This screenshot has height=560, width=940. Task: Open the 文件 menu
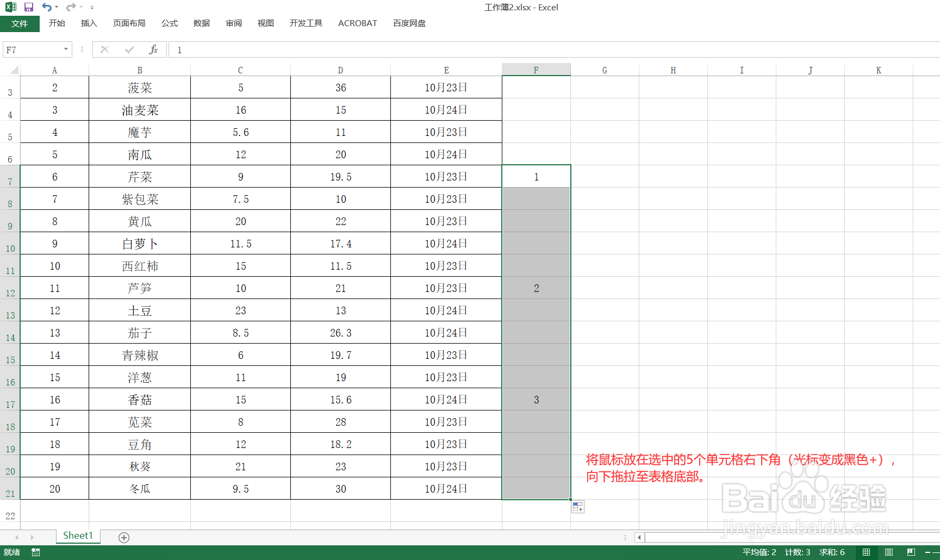point(20,23)
